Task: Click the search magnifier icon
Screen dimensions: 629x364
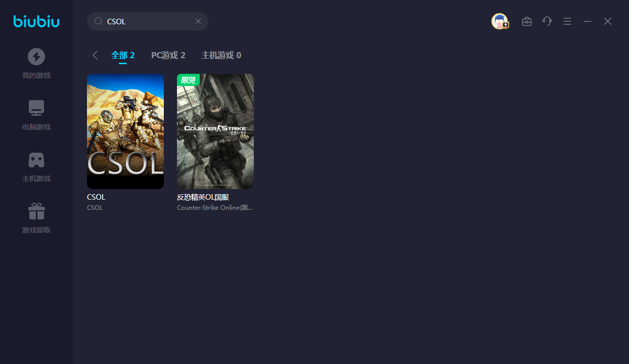Action: 99,21
